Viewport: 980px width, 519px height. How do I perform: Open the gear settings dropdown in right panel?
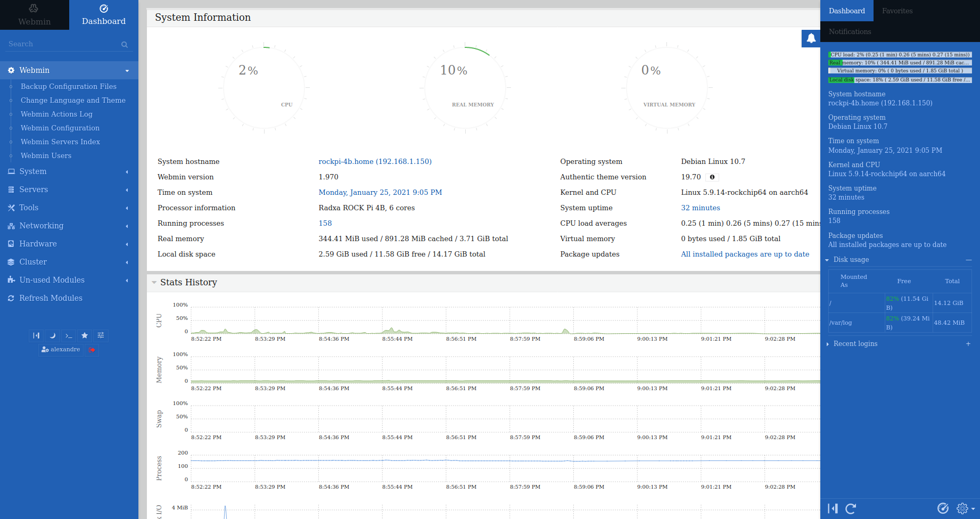click(965, 508)
